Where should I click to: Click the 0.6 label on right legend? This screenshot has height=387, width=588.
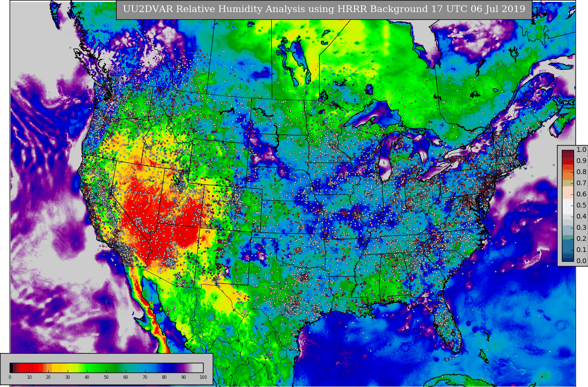click(581, 194)
